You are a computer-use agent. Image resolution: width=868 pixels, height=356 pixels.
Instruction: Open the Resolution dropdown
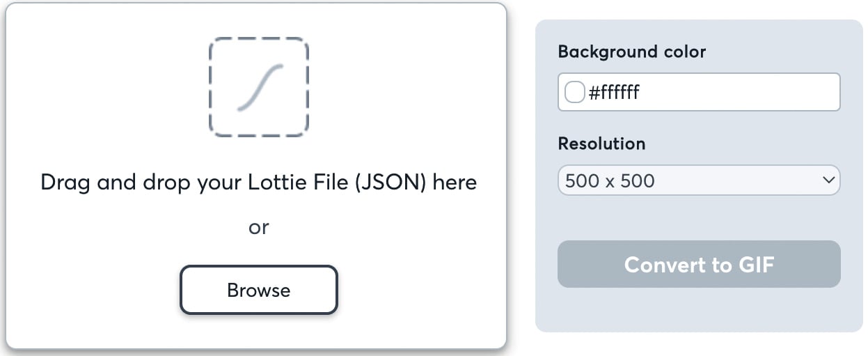[699, 181]
